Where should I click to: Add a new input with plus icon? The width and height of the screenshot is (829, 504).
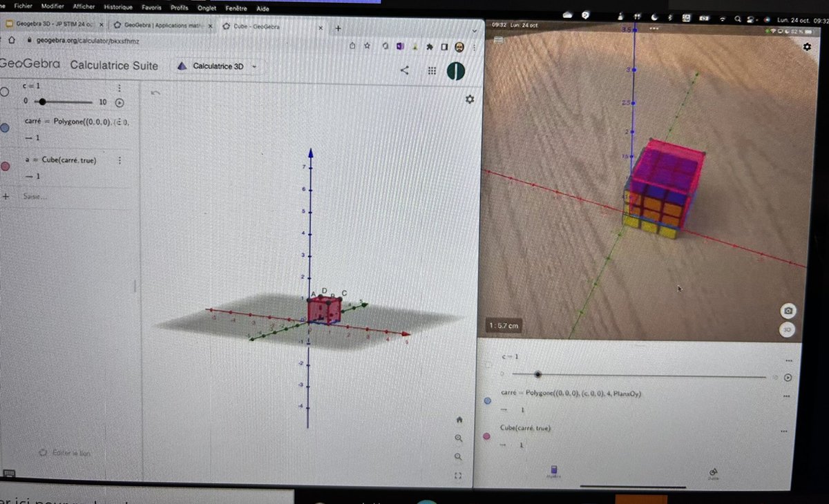coord(6,197)
